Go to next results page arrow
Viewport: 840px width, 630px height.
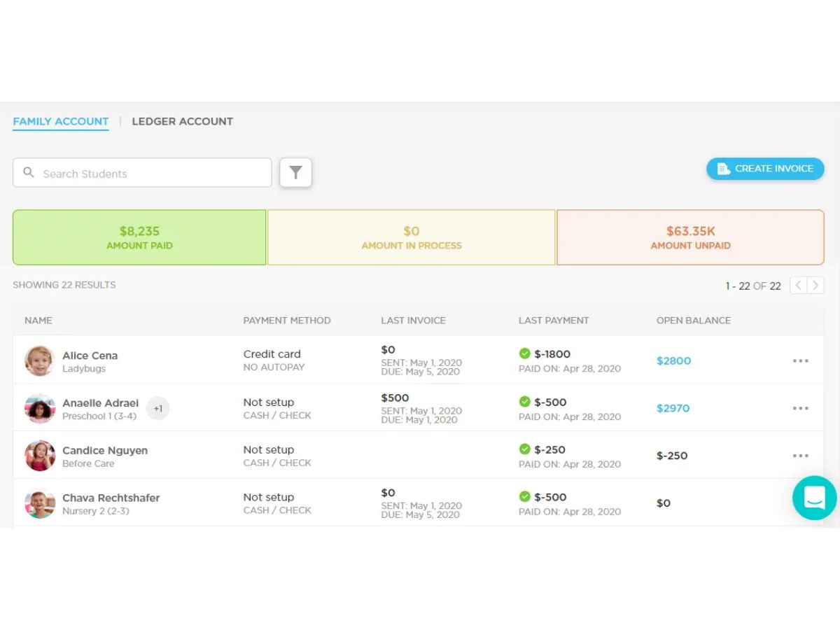[x=815, y=285]
